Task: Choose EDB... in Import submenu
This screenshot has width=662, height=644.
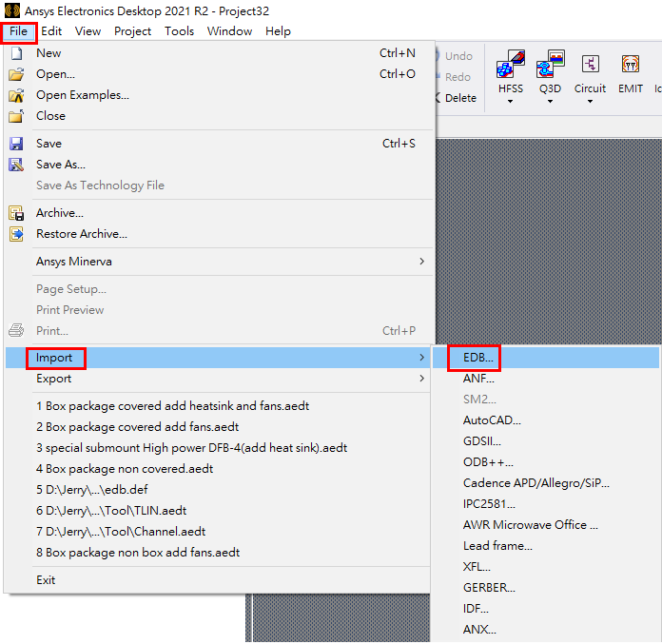Action: pyautogui.click(x=545, y=358)
